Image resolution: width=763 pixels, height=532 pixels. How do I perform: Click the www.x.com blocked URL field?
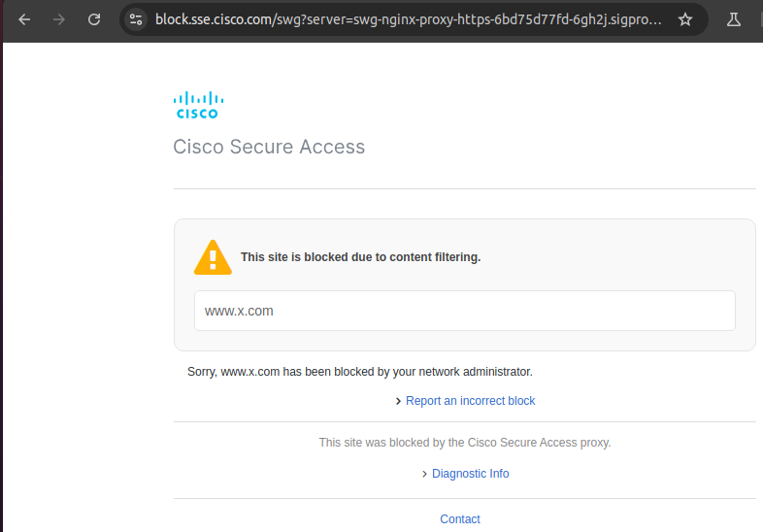[x=464, y=311]
